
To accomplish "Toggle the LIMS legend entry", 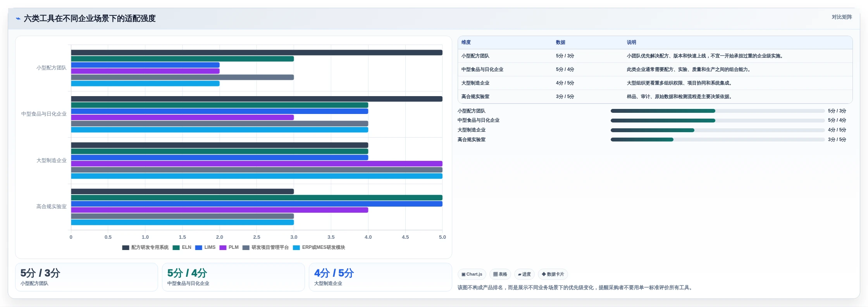I will 205,248.
